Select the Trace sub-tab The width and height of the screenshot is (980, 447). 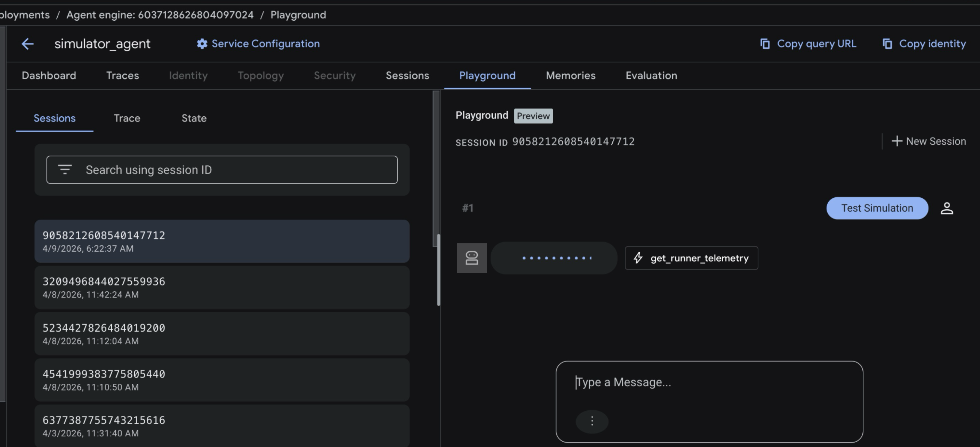[127, 118]
